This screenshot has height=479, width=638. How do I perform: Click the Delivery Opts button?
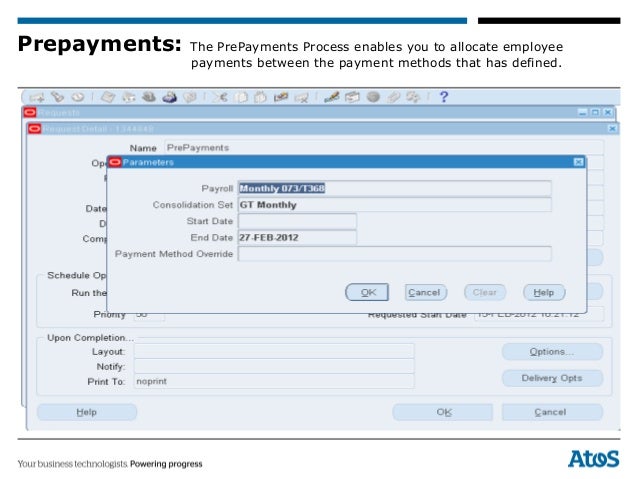coord(552,378)
